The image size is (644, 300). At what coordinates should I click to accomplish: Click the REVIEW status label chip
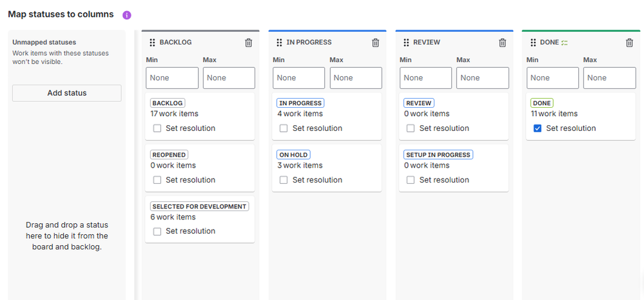tap(419, 103)
